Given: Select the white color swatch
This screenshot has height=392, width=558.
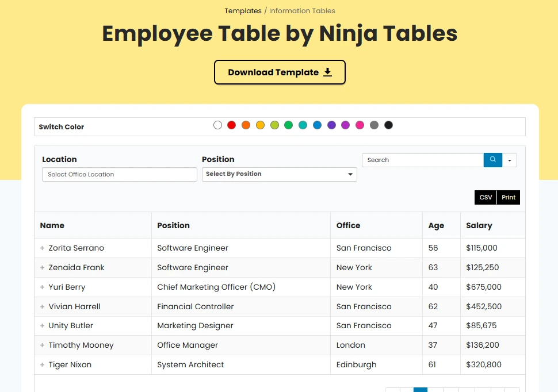Looking at the screenshot, I should pos(217,125).
